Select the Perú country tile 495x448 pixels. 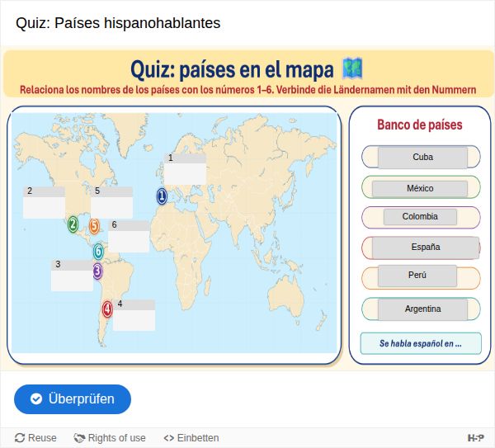tap(417, 276)
